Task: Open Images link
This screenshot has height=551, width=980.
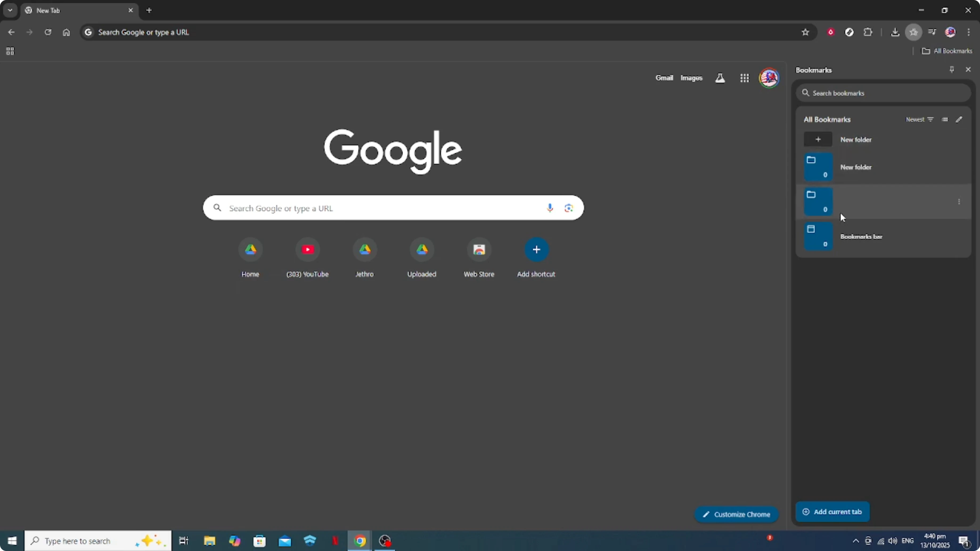Action: coord(691,78)
